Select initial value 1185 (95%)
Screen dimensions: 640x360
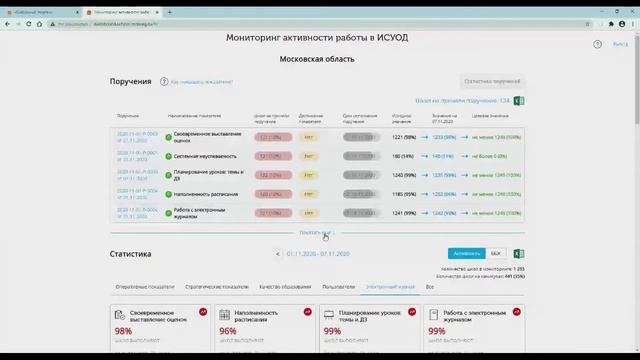(404, 194)
